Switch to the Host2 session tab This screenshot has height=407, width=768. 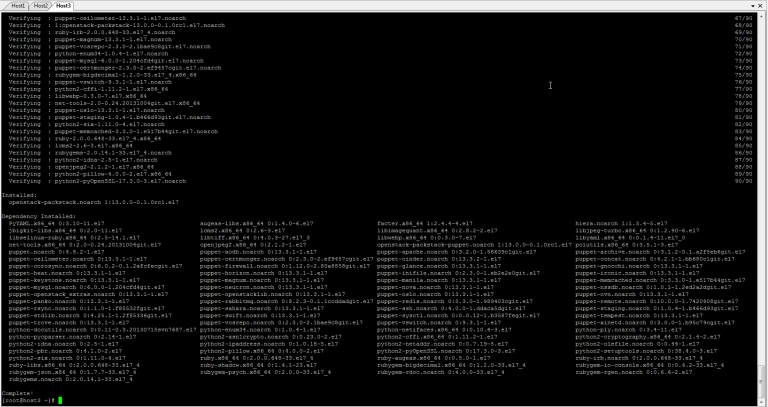click(41, 6)
